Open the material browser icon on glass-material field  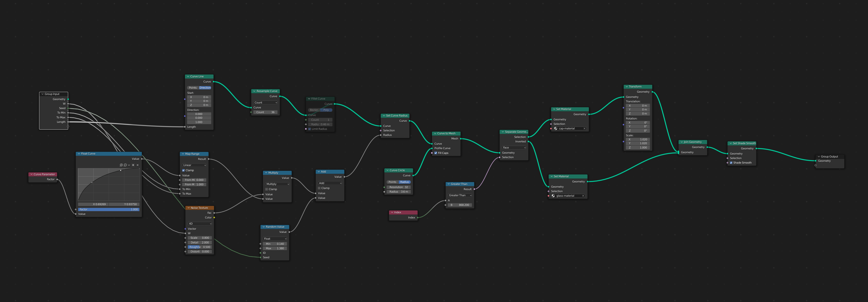[553, 196]
